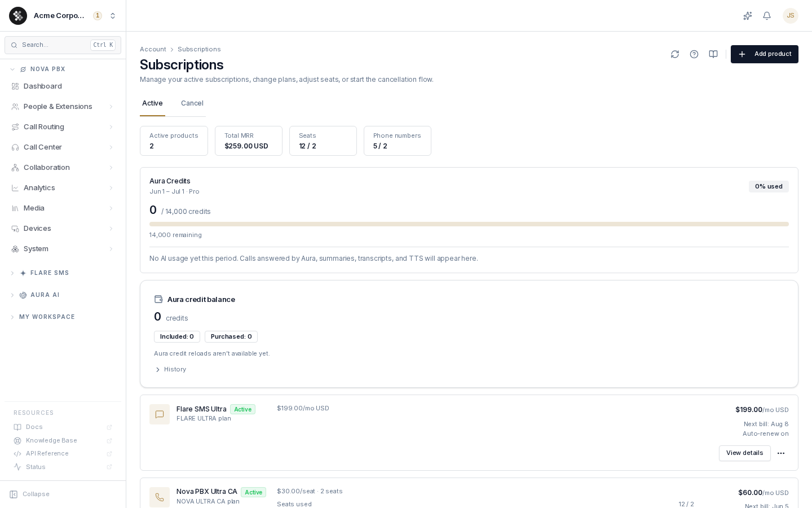This screenshot has width=812, height=508.
Task: Click the Total MRR stat card
Action: point(249,141)
